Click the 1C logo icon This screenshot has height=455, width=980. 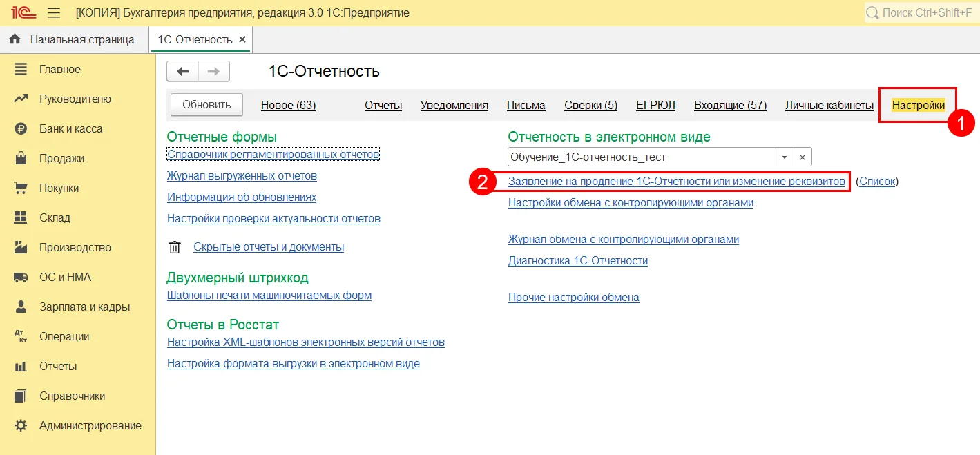23,12
